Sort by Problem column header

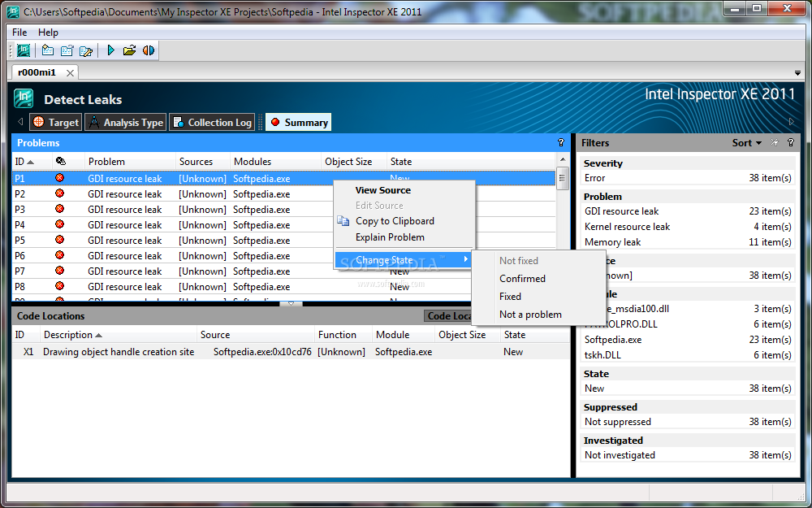coord(130,162)
